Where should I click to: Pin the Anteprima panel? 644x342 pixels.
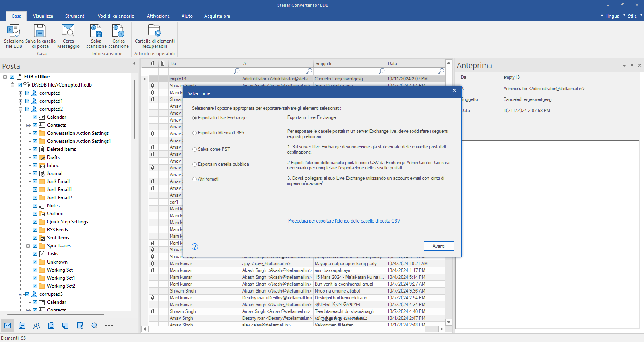[x=632, y=65]
